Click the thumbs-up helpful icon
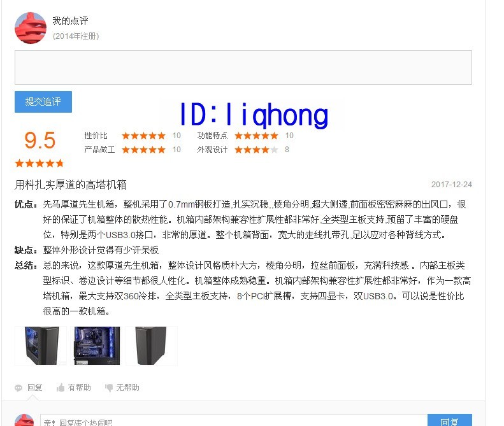The image size is (504, 426). pyautogui.click(x=61, y=387)
